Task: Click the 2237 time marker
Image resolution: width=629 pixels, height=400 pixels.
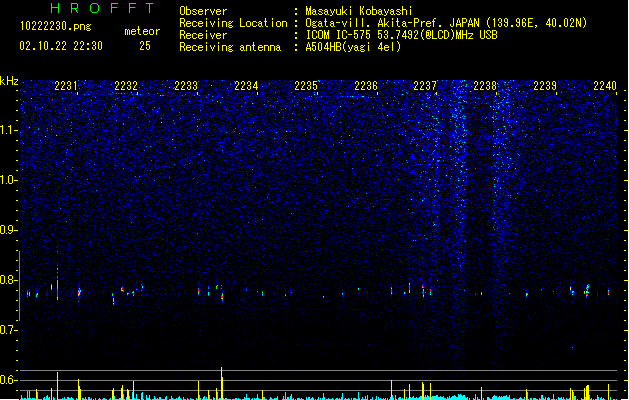Action: pos(425,86)
